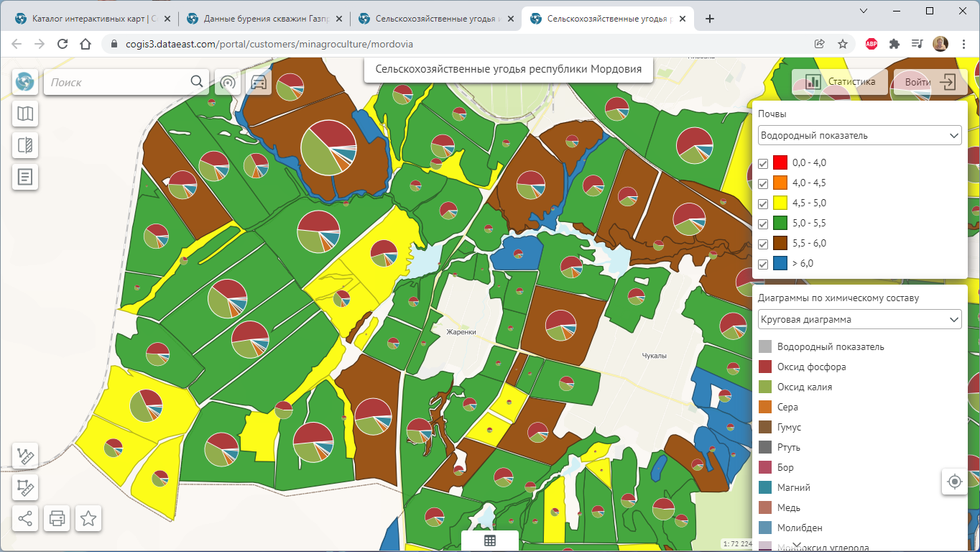The width and height of the screenshot is (980, 552).
Task: Uncheck the 0,0 - 4,0 soil range
Action: (x=763, y=163)
